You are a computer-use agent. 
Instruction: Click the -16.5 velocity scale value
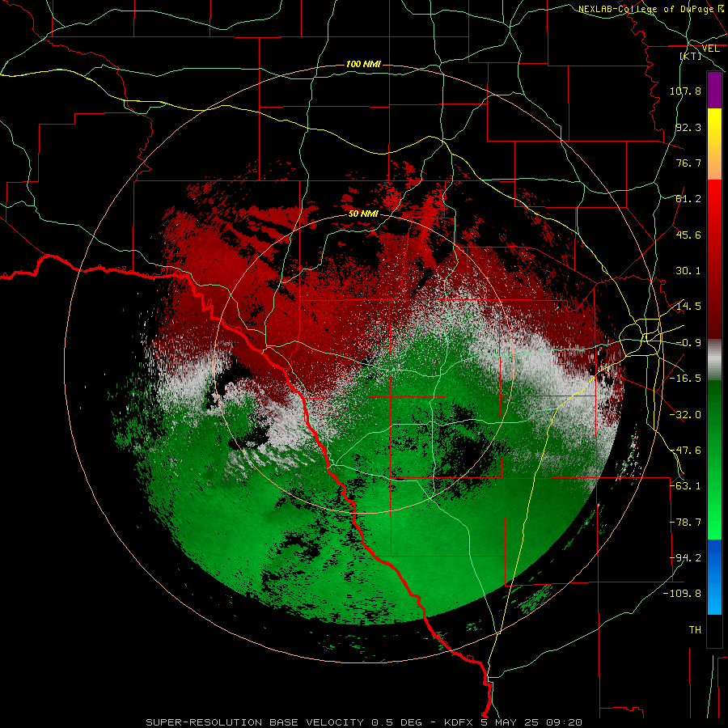685,379
